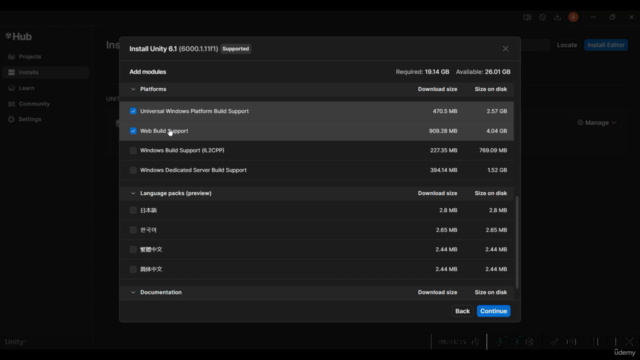This screenshot has height=360, width=640.
Task: Click the 227.35 MB download size value
Action: pyautogui.click(x=443, y=151)
